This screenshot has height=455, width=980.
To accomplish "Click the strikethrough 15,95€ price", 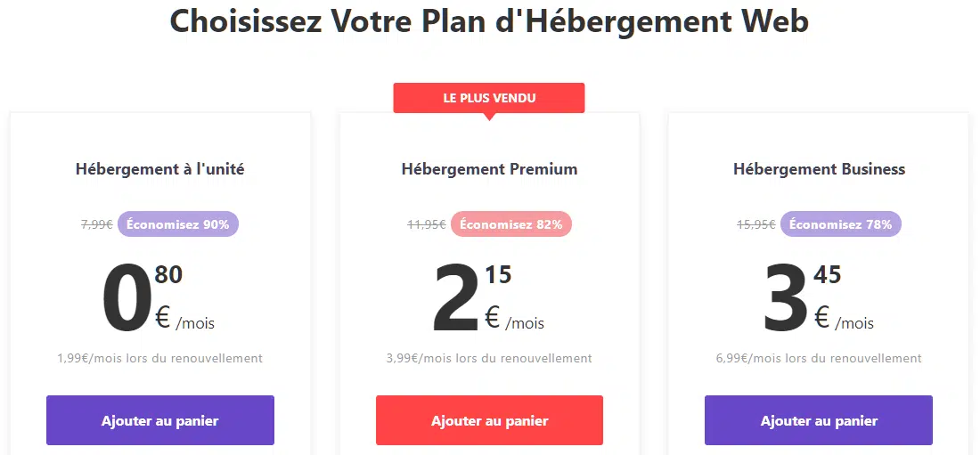I will tap(756, 224).
